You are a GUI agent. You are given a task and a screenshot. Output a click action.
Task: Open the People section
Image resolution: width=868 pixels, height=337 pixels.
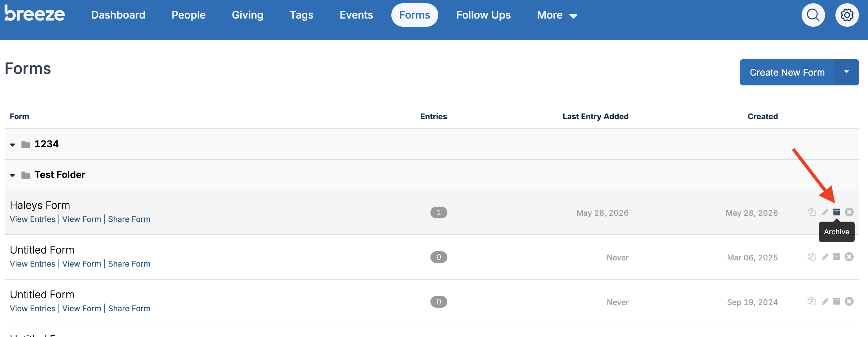tap(189, 15)
